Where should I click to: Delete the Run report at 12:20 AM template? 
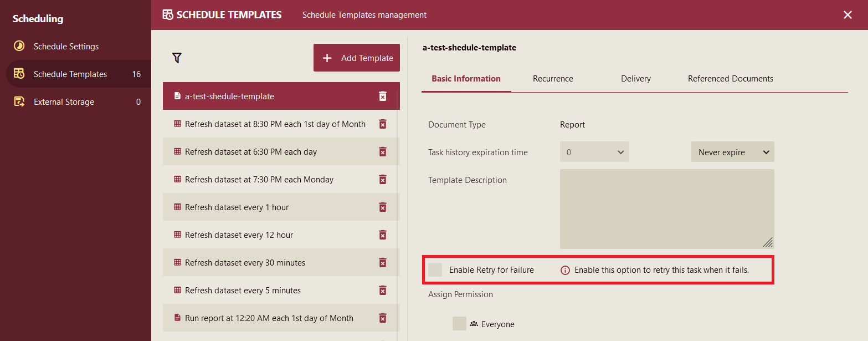tap(382, 318)
